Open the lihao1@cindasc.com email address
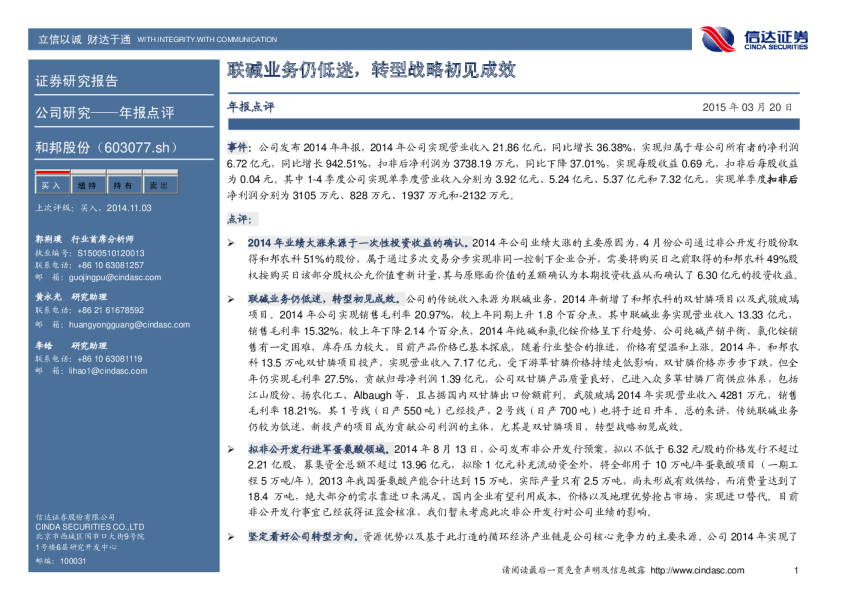 coord(94,371)
